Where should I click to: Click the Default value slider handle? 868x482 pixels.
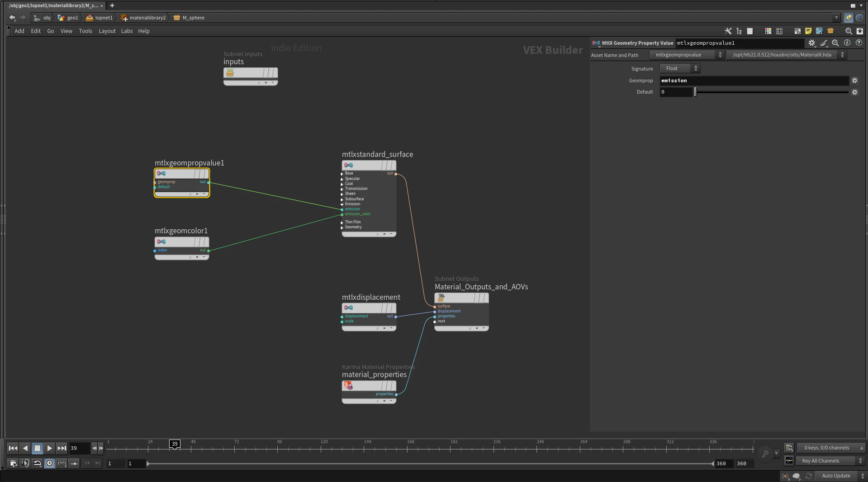coord(696,92)
